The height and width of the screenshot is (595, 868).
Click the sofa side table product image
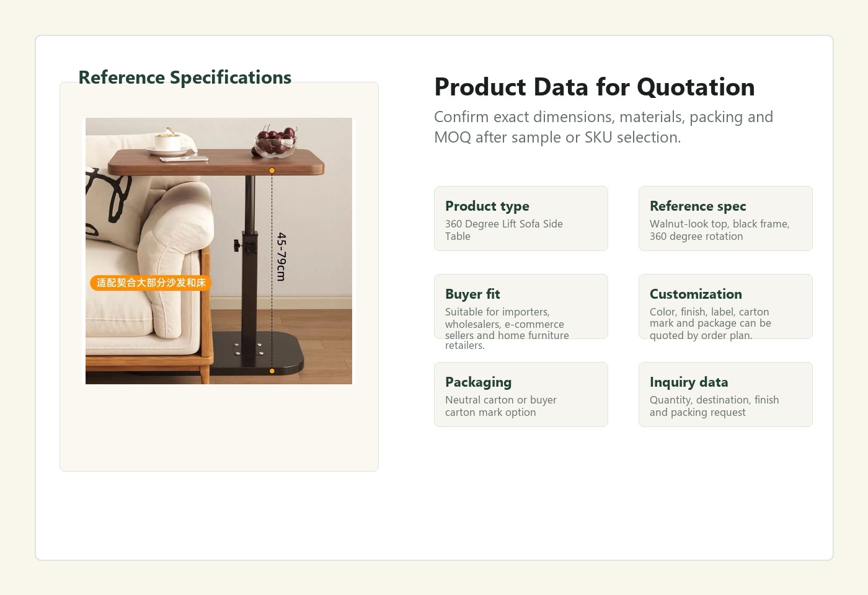pos(219,251)
